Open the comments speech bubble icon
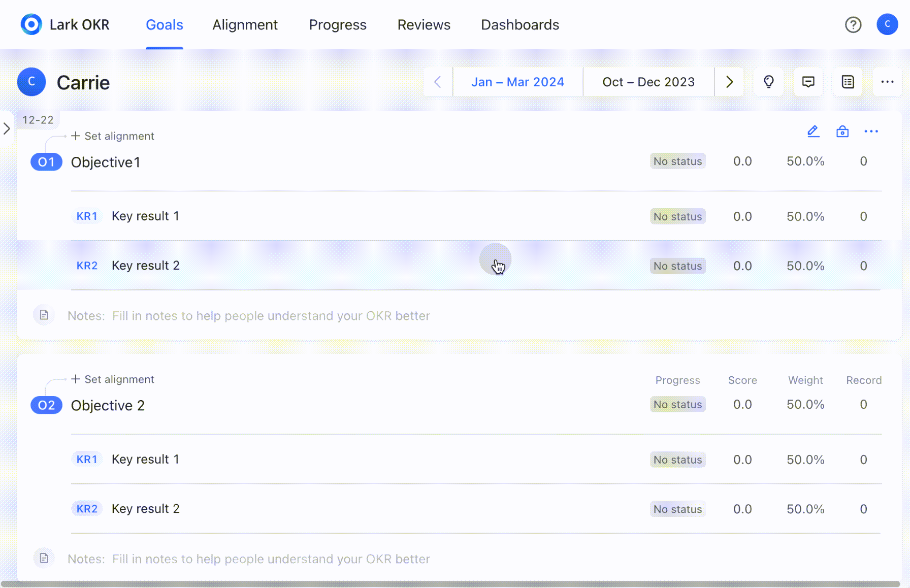 (808, 82)
